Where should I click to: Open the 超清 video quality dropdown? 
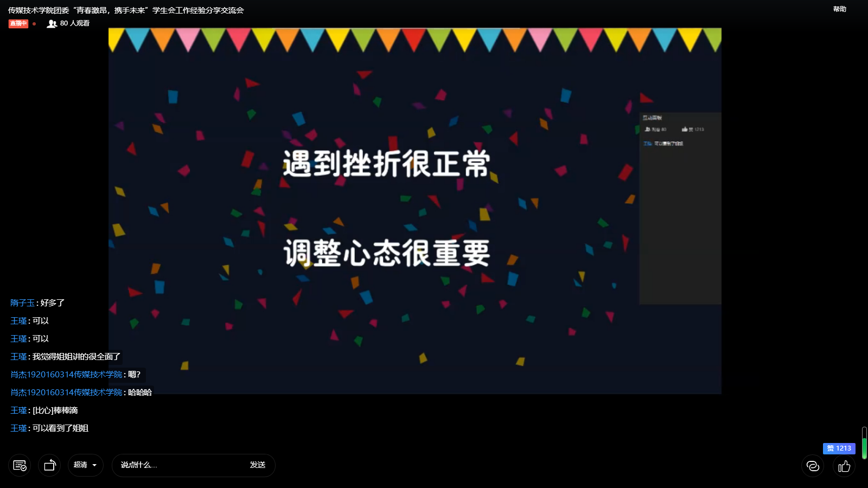85,465
